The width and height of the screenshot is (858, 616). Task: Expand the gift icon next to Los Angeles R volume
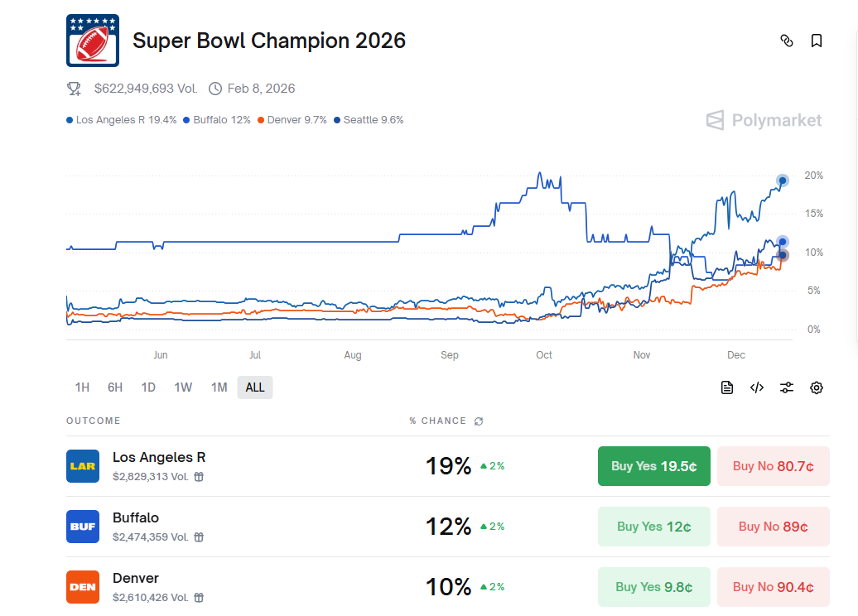197,475
